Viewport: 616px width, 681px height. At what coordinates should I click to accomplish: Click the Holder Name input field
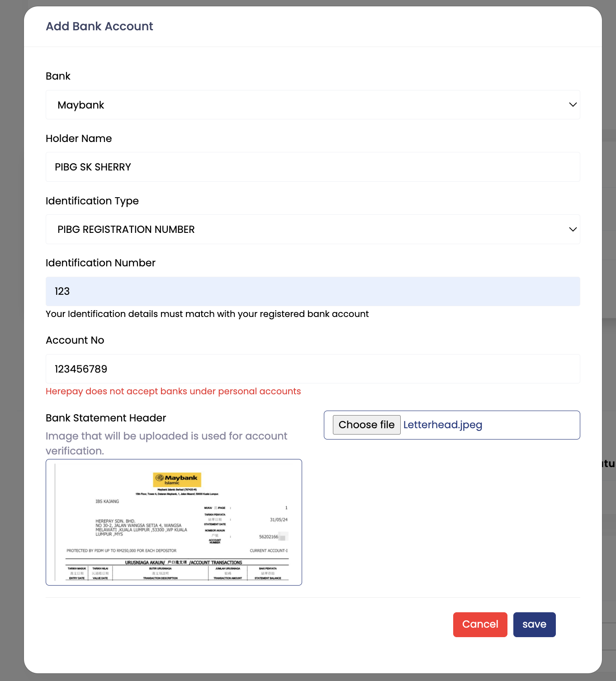point(313,167)
